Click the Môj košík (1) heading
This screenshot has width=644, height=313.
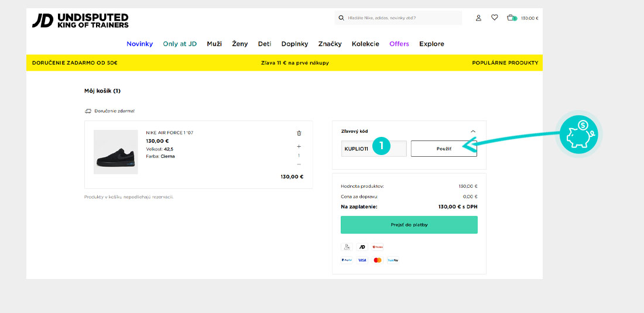point(102,91)
